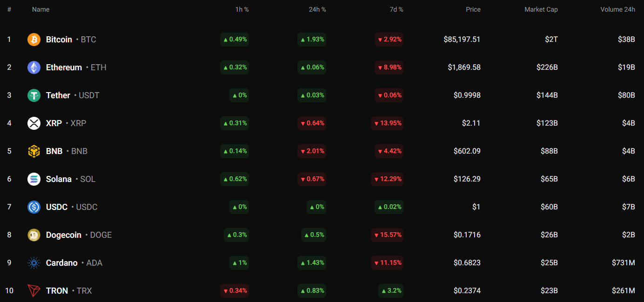Open the Bitcoin name link

(59, 40)
